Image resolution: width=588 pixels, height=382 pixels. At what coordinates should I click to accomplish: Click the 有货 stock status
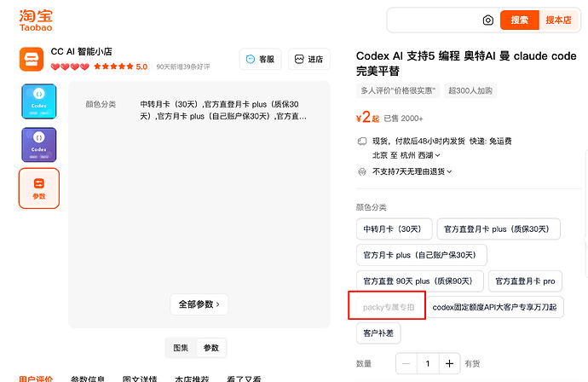(472, 363)
